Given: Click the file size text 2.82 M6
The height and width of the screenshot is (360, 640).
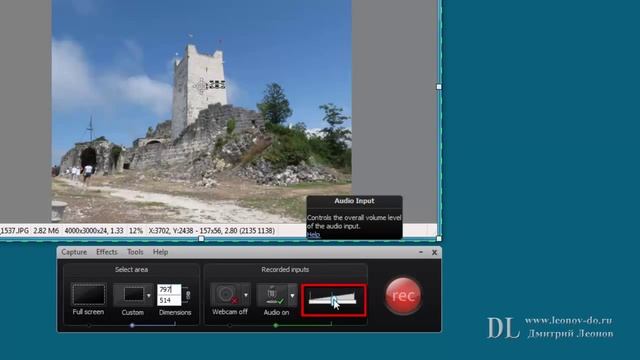Looking at the screenshot, I should (x=46, y=231).
